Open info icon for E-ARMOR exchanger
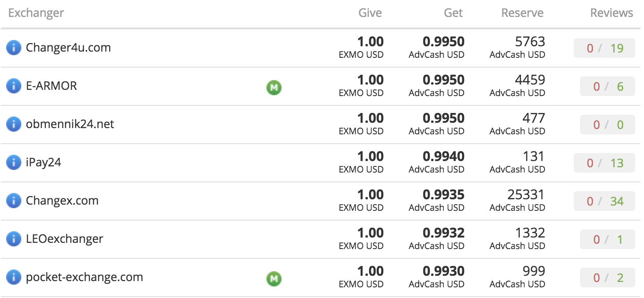The width and height of the screenshot is (644, 298). pyautogui.click(x=14, y=86)
